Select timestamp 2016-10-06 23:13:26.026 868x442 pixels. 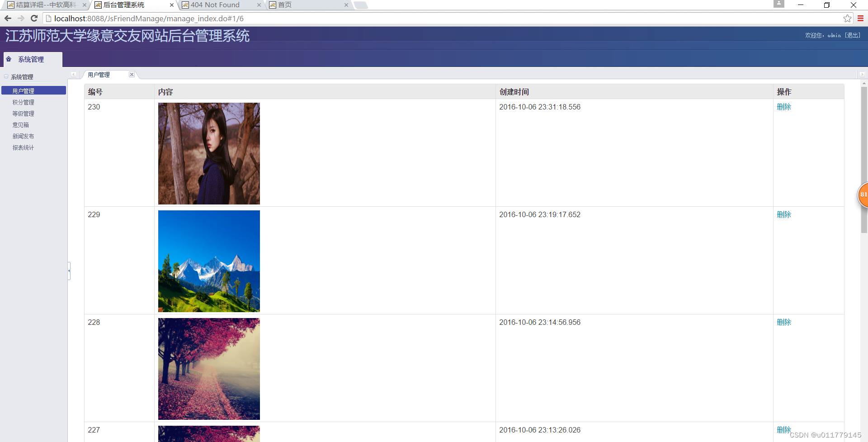(540, 430)
